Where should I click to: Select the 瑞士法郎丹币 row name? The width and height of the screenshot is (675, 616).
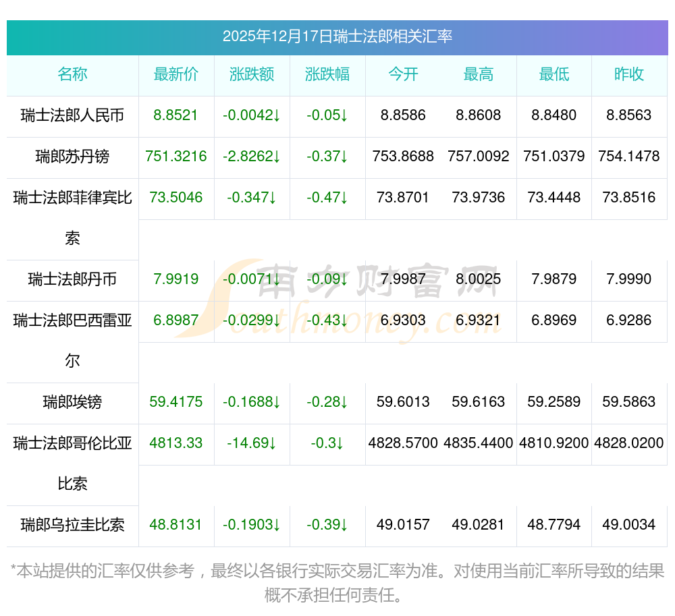(x=72, y=279)
